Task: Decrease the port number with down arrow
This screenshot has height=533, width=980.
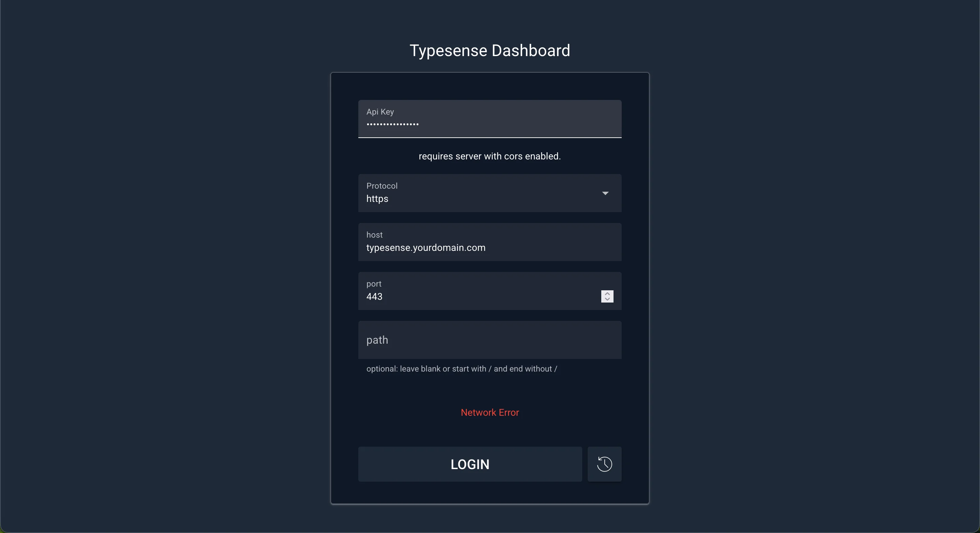Action: point(607,299)
